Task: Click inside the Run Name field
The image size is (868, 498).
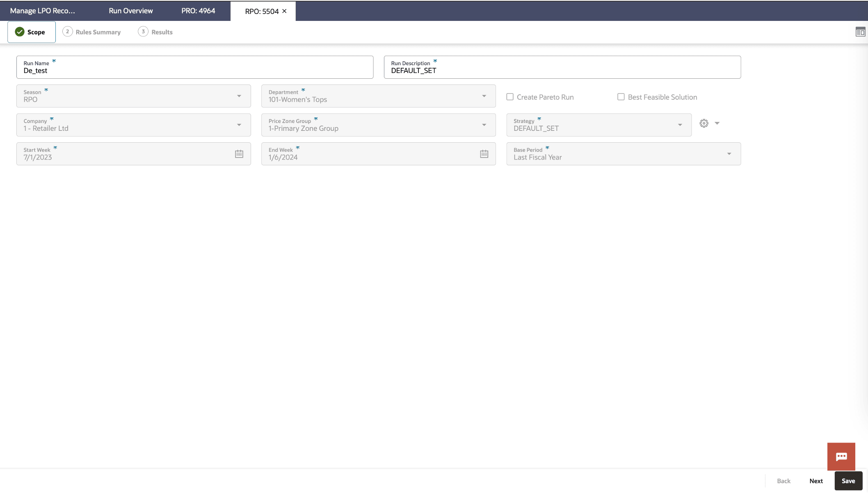Action: (164, 71)
